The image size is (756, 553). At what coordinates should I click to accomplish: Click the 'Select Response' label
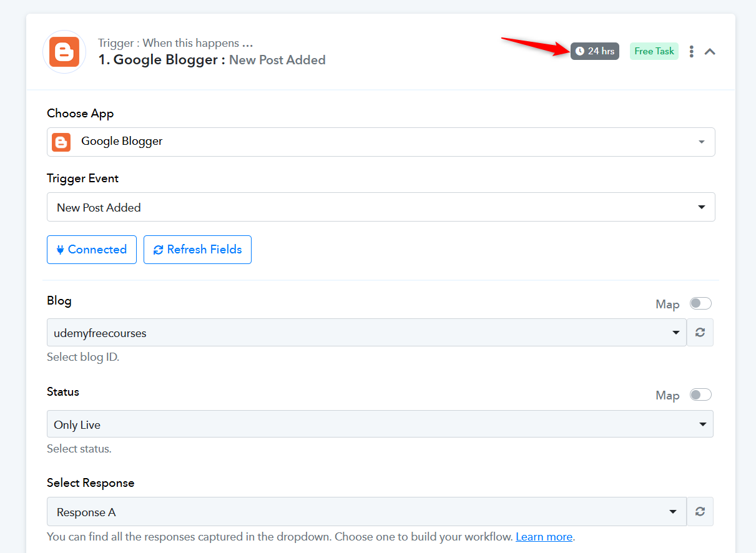91,483
